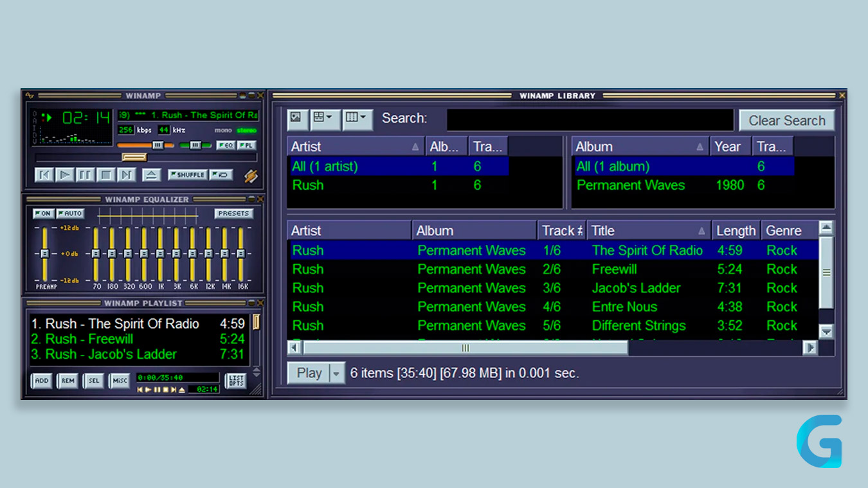Sort track list by Title column header
Viewport: 868px width, 488px height.
(649, 230)
